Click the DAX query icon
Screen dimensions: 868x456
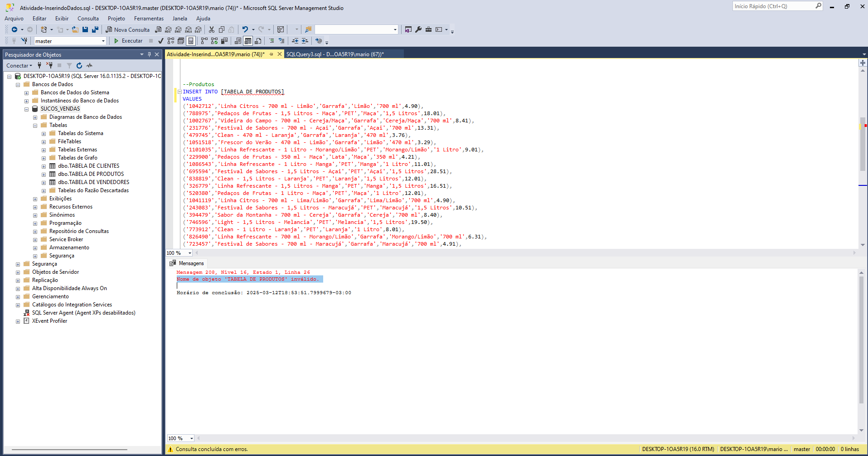point(198,29)
